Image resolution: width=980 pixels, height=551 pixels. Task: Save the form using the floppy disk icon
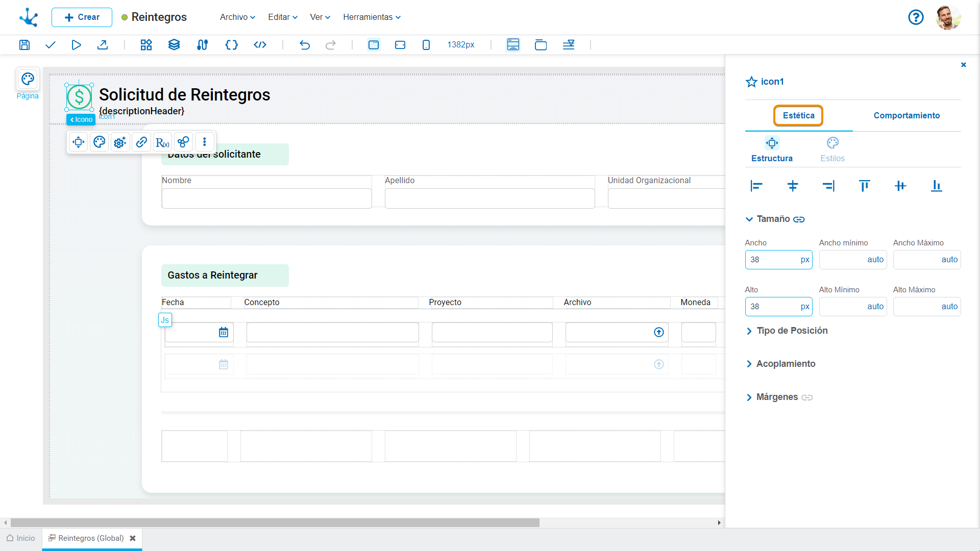point(24,45)
